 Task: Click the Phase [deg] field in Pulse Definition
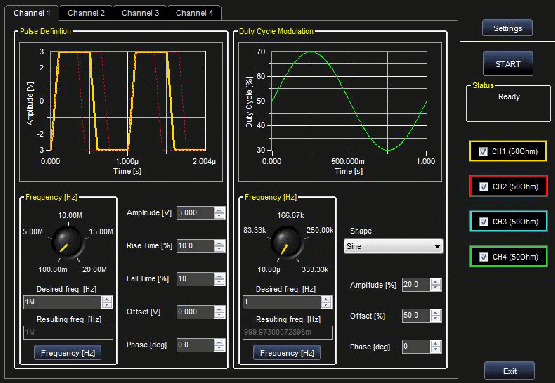pyautogui.click(x=195, y=345)
